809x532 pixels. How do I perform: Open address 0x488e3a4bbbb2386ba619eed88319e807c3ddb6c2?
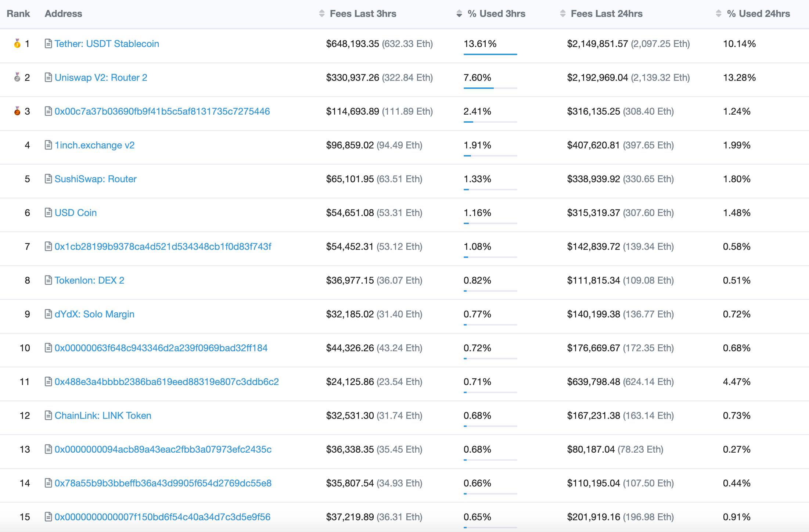[167, 382]
